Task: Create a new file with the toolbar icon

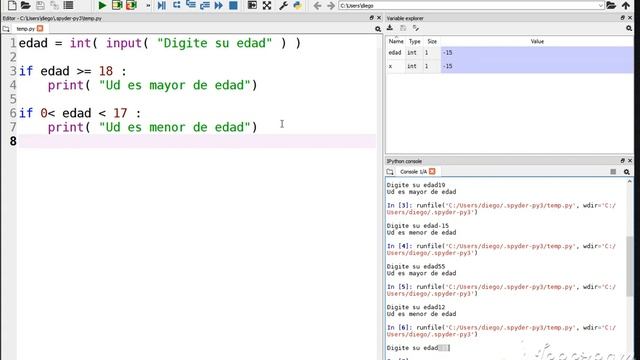Action: [12, 5]
